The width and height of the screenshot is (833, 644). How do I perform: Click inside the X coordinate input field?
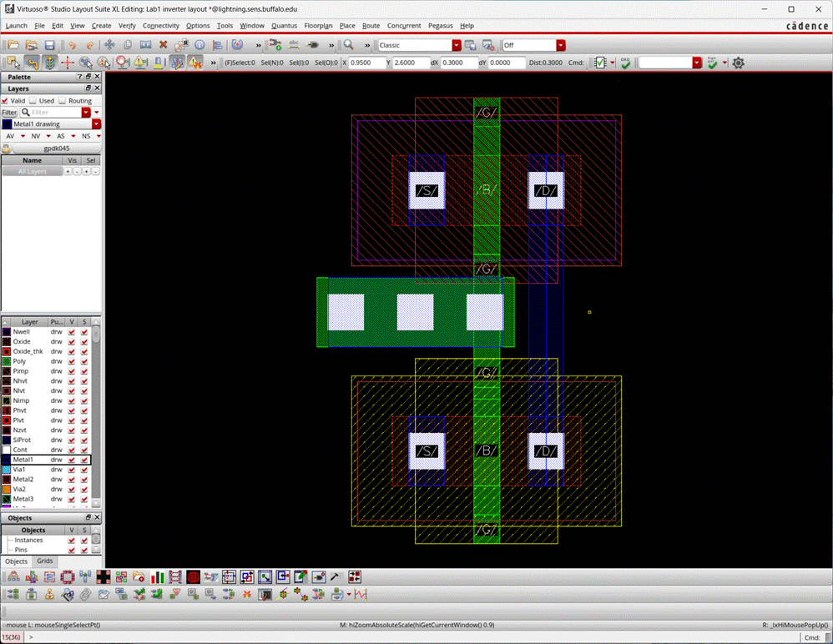pyautogui.click(x=367, y=62)
